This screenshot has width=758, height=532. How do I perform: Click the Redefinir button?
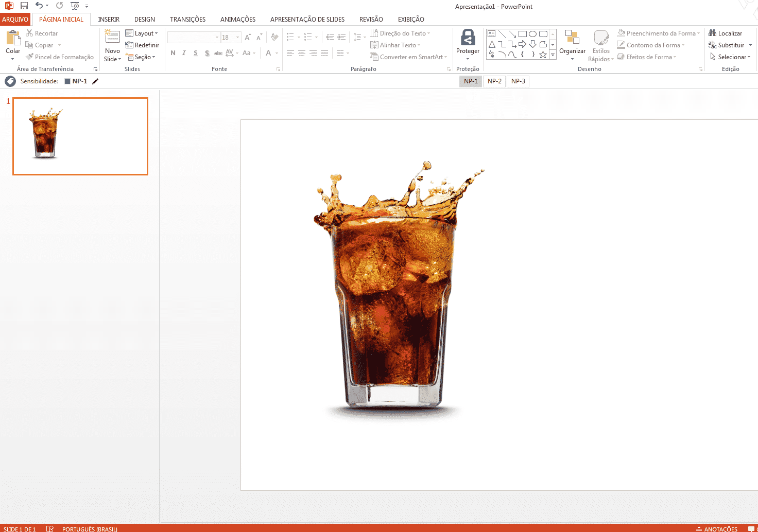pyautogui.click(x=142, y=45)
